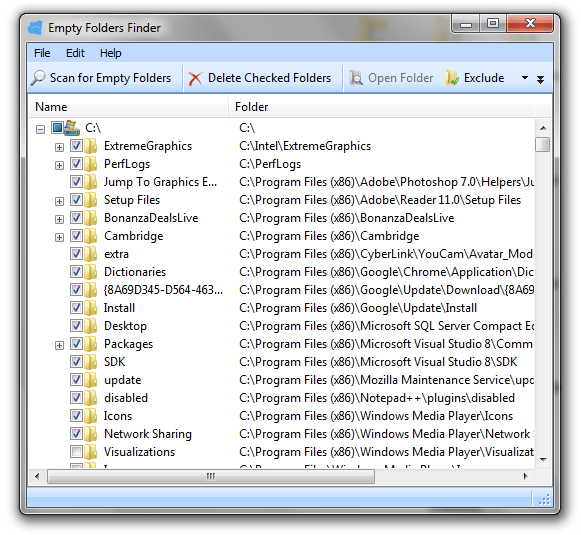
Task: Uncheck the Dictionaries checkbox
Action: coord(76,272)
